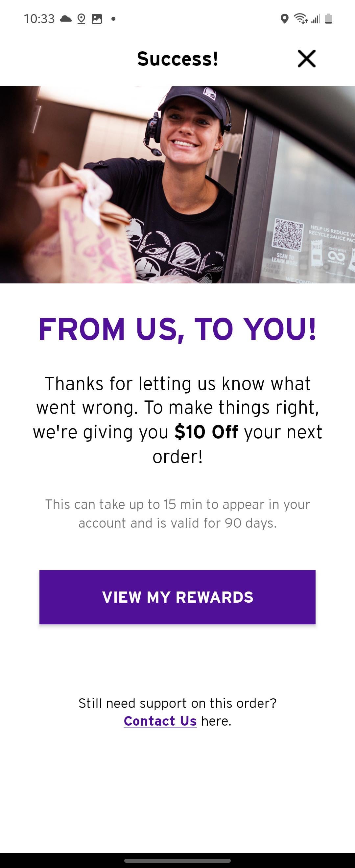Tap the FROM US, TO YOU! heading
This screenshot has width=355, height=868.
177,329
